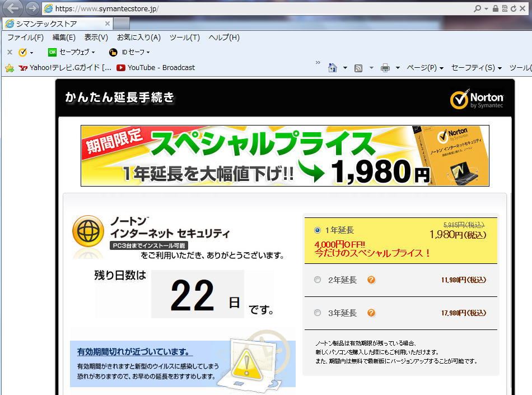Expand the ID セーフ dropdown
The width and height of the screenshot is (532, 395).
[148, 53]
